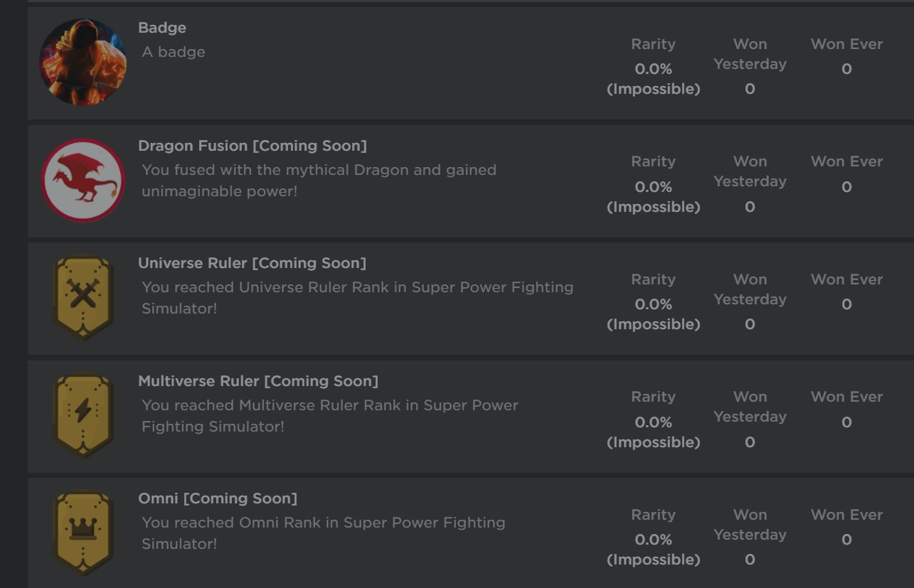Click the Dragon Fusion description text
The width and height of the screenshot is (914, 588).
point(319,181)
